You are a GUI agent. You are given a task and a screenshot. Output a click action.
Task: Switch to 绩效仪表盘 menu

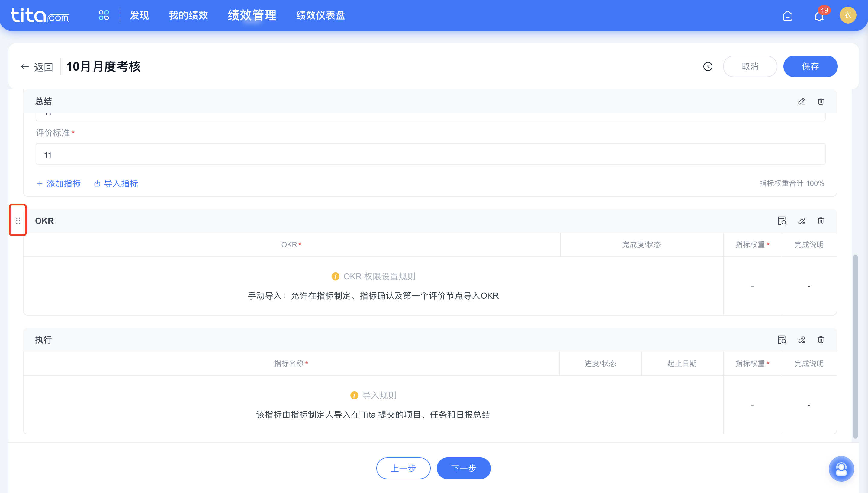pyautogui.click(x=321, y=15)
